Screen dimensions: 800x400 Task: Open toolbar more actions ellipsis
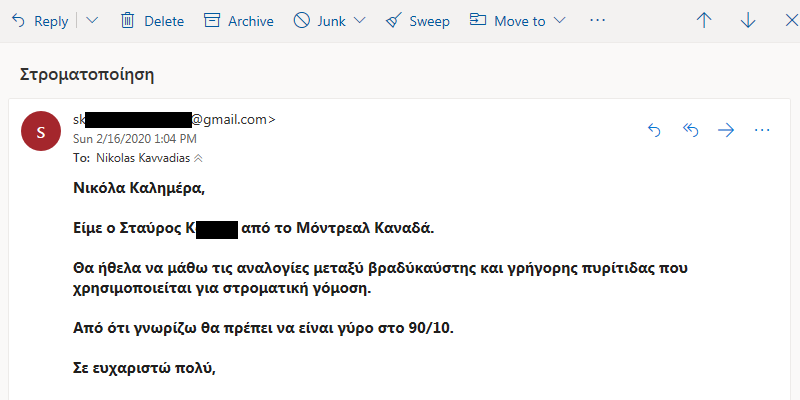point(597,20)
